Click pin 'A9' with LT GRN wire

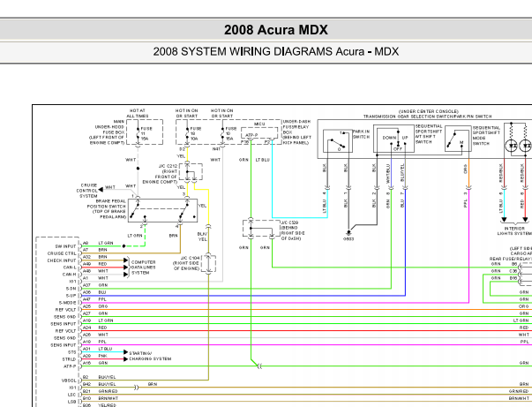click(x=86, y=243)
